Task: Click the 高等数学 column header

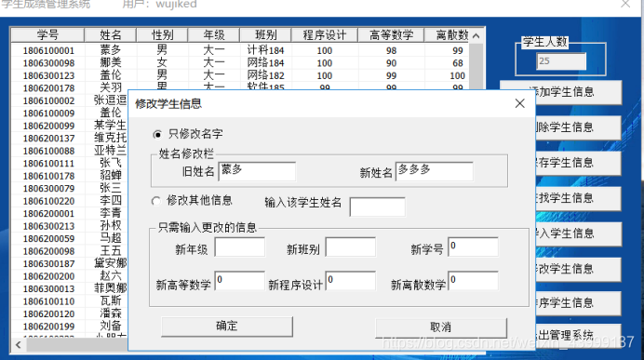Action: pos(391,35)
